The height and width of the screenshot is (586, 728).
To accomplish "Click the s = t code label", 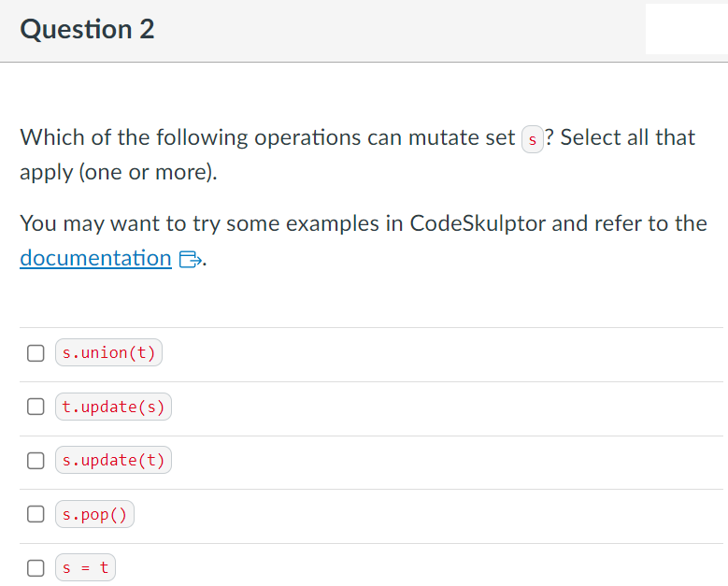I will tap(85, 567).
